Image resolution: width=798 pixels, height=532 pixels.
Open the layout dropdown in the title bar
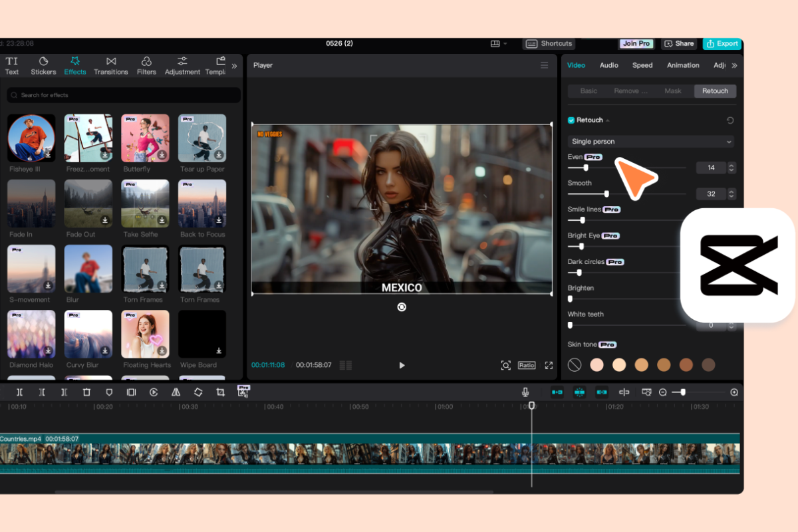point(499,44)
